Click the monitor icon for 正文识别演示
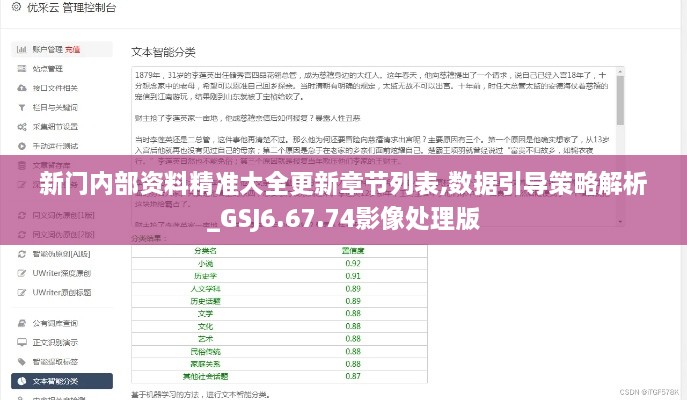Viewport: 687px width, 400px height. point(21,342)
